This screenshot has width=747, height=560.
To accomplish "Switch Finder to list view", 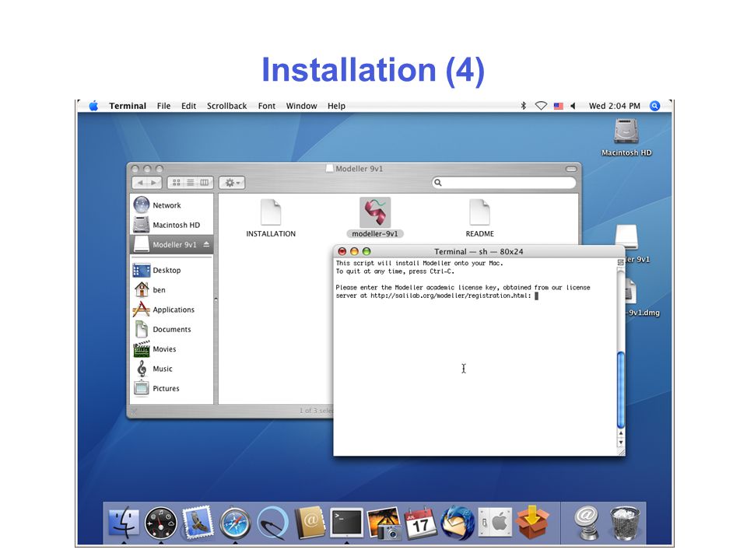I will pyautogui.click(x=190, y=182).
